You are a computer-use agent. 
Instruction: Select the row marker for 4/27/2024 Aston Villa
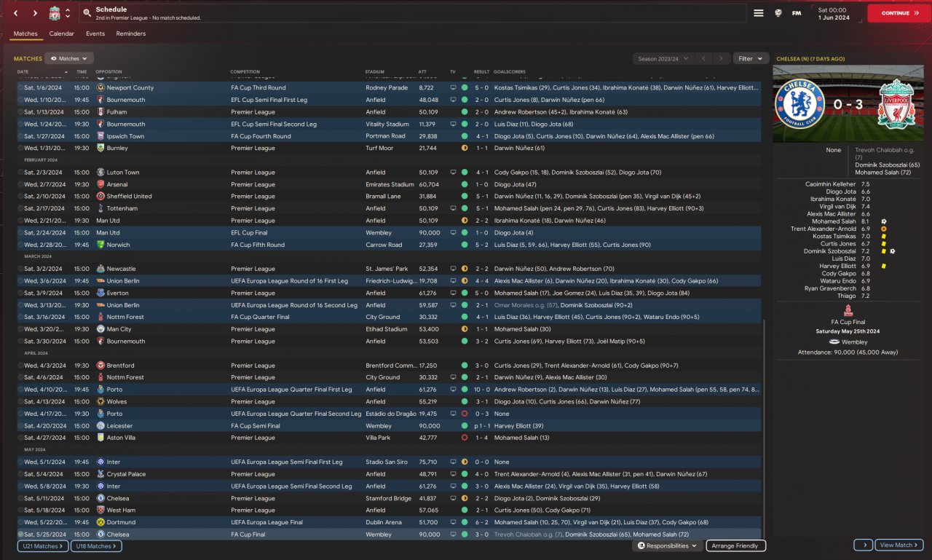20,438
